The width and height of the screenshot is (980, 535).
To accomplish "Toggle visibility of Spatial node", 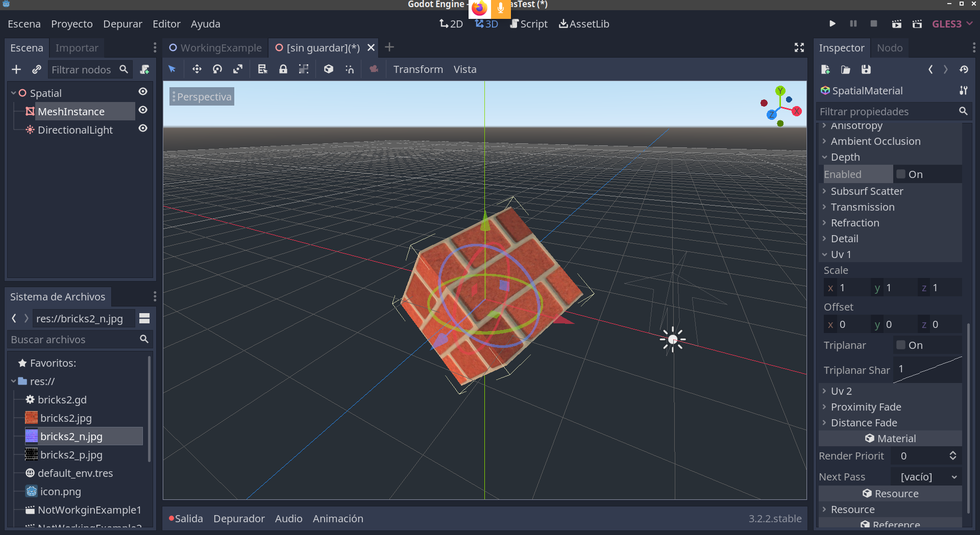I will click(x=143, y=92).
